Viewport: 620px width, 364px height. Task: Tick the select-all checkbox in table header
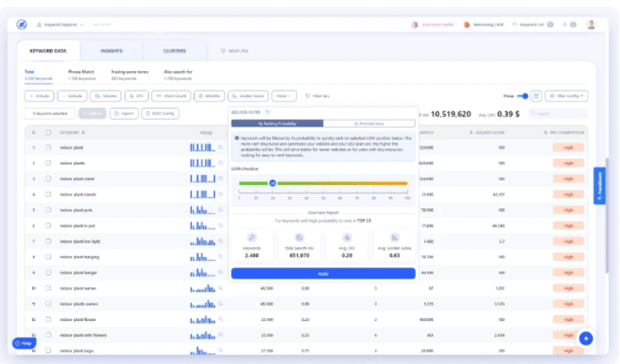(x=49, y=132)
